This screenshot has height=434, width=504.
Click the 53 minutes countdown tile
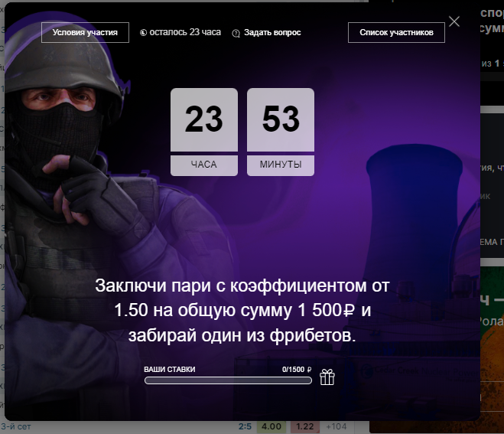[281, 119]
